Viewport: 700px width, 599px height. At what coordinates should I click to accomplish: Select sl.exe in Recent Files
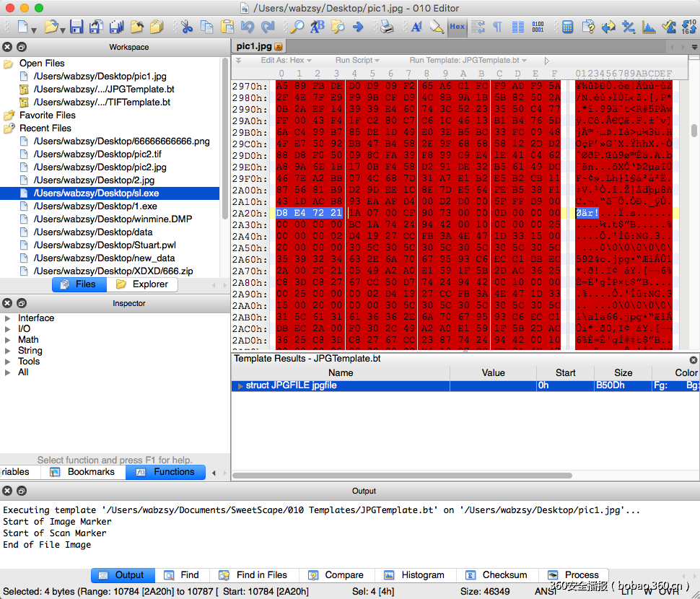click(96, 193)
